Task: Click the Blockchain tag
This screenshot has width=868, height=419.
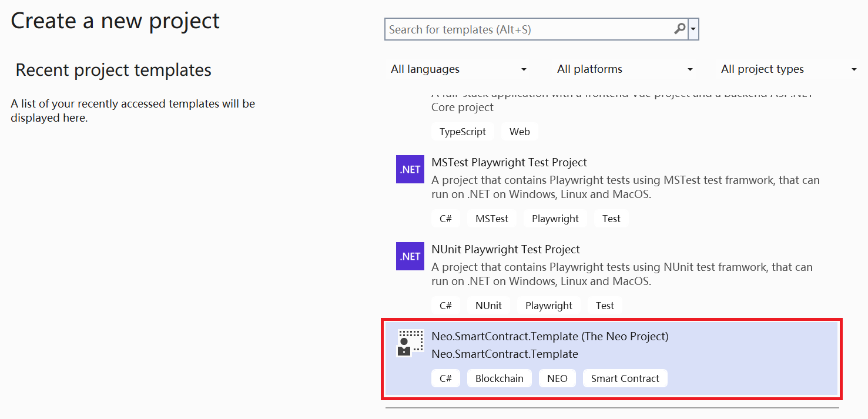Action: click(x=500, y=378)
